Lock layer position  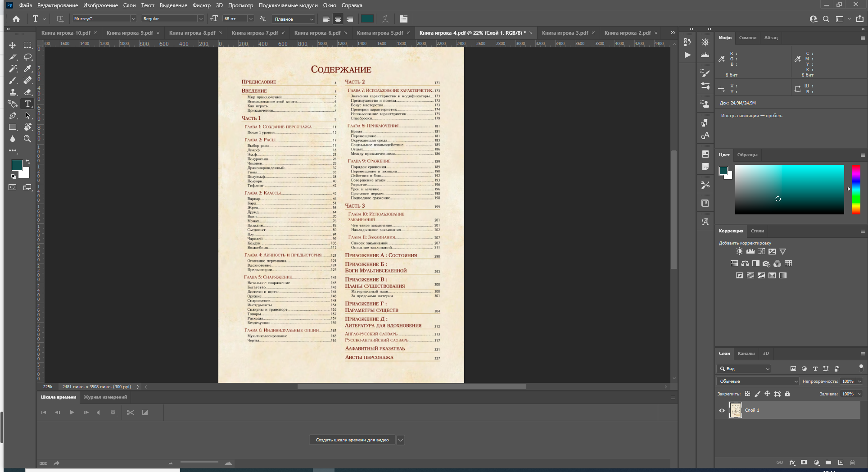tap(767, 394)
